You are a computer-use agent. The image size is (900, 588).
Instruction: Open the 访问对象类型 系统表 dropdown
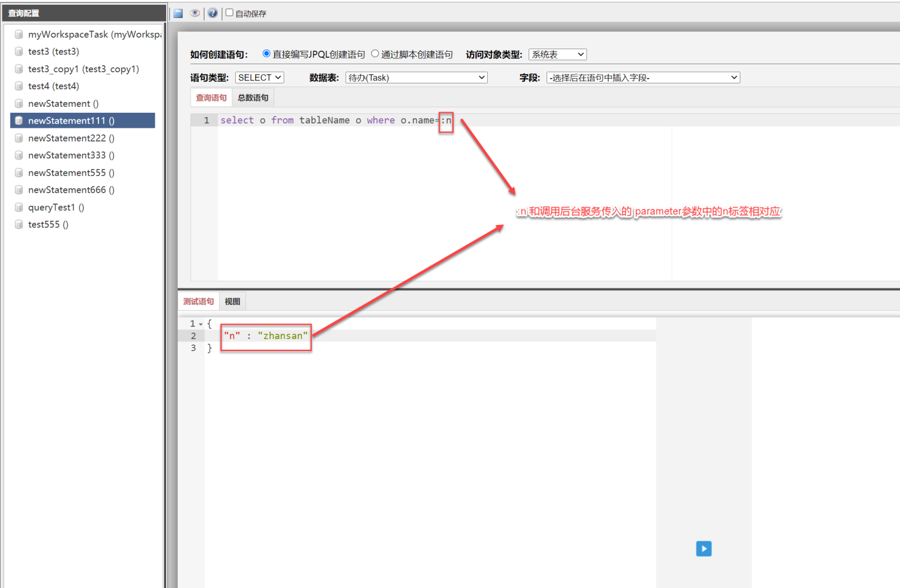tap(557, 55)
